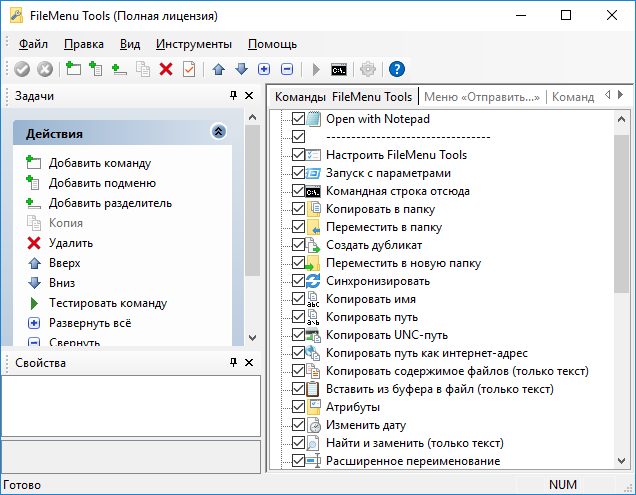Toggle the Синхронизировать checkbox

tap(298, 281)
